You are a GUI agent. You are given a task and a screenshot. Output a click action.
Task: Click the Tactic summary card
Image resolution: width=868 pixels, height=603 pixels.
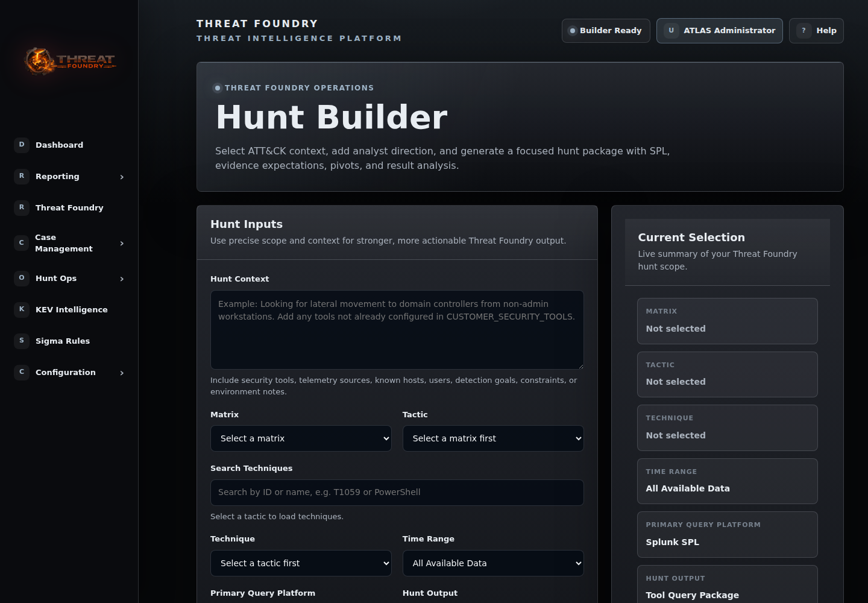pyautogui.click(x=728, y=374)
